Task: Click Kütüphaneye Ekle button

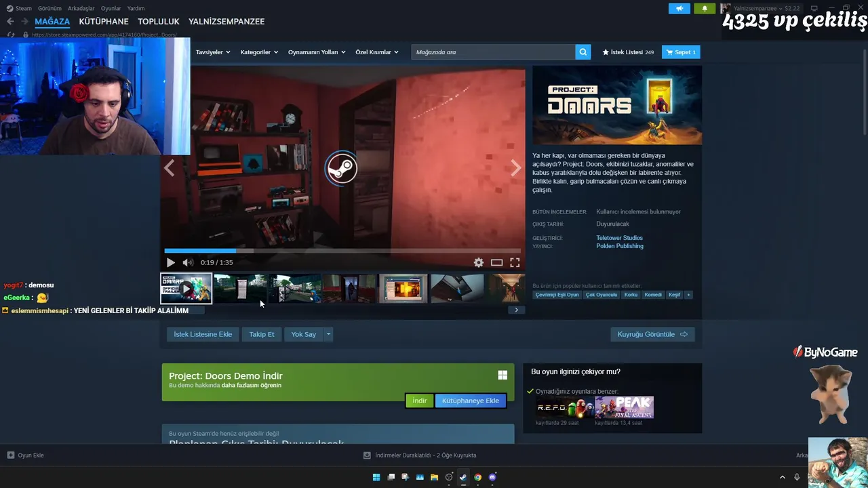Action: pyautogui.click(x=471, y=401)
